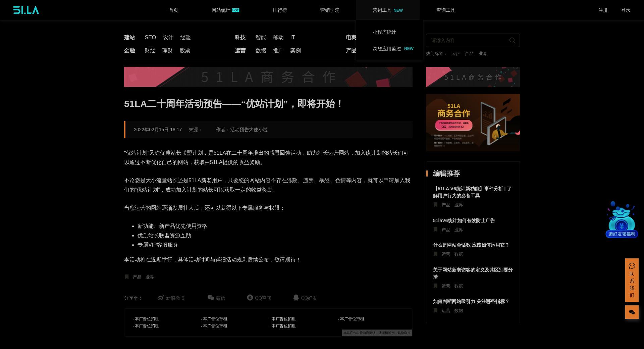Screen dimensions: 644x349
Task: Click the orange WeChat floating icon
Action: click(632, 312)
